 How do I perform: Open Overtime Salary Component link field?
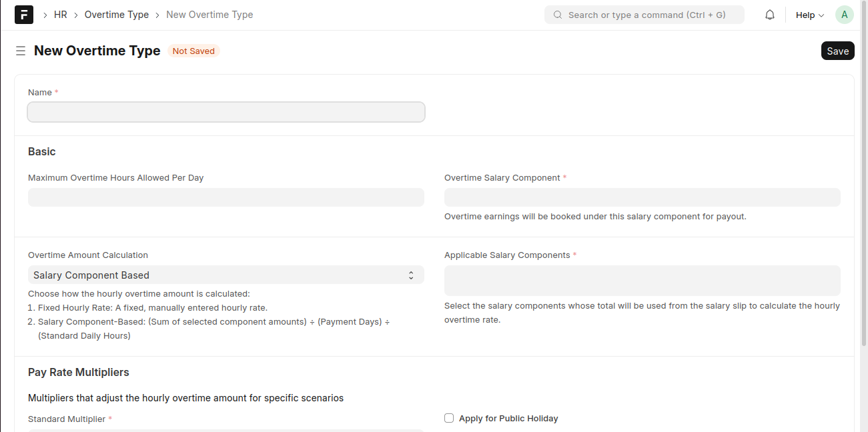(642, 197)
